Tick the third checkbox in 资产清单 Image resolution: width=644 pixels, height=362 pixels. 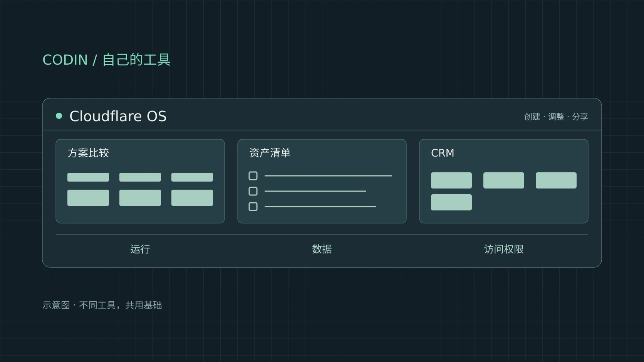(253, 207)
